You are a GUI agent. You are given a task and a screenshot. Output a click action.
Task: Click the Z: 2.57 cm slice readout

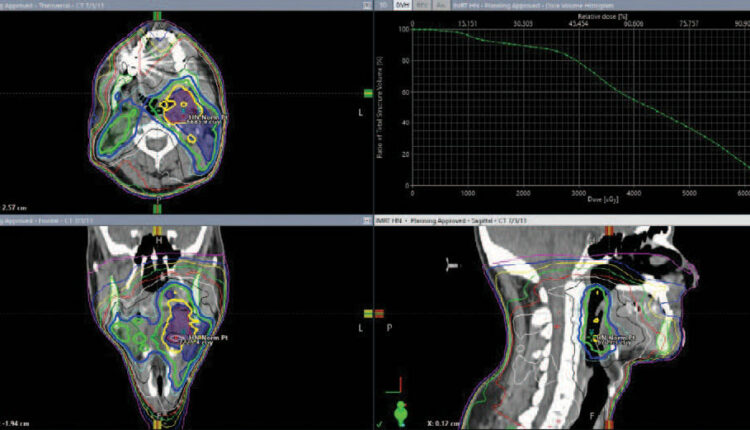(x=16, y=206)
